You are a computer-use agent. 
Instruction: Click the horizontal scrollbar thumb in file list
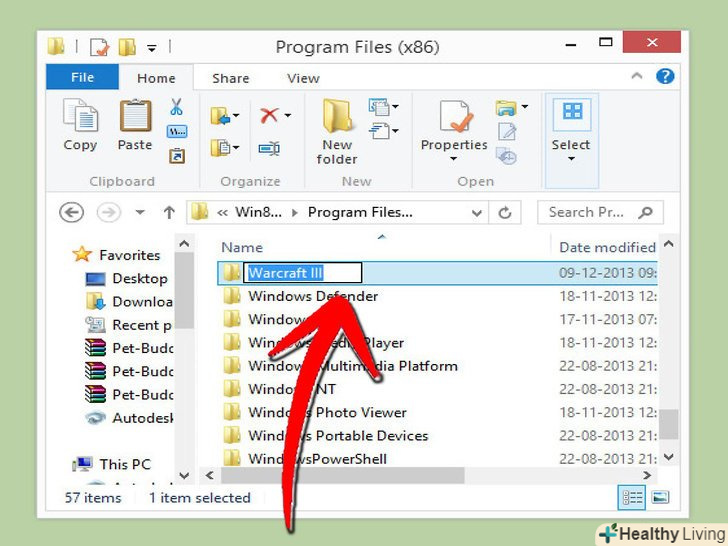click(x=342, y=475)
